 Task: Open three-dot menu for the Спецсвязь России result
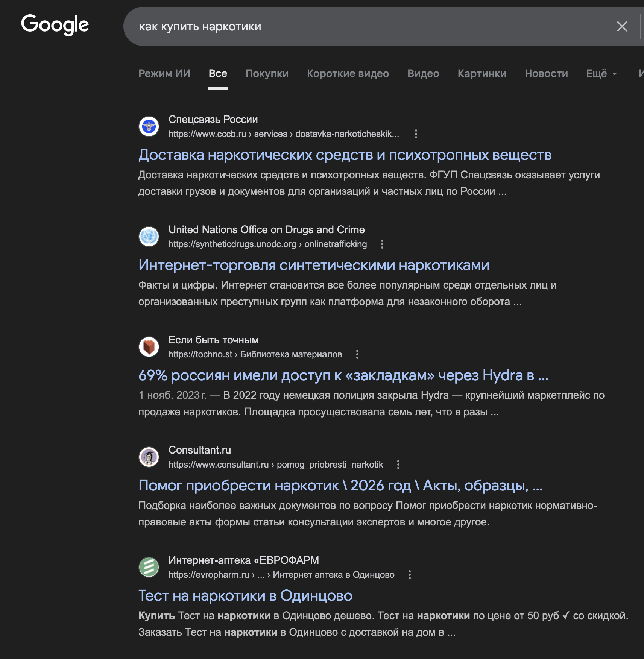416,134
